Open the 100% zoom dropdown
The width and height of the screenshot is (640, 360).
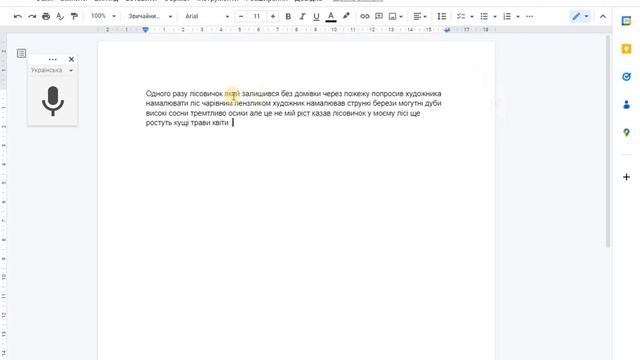103,16
